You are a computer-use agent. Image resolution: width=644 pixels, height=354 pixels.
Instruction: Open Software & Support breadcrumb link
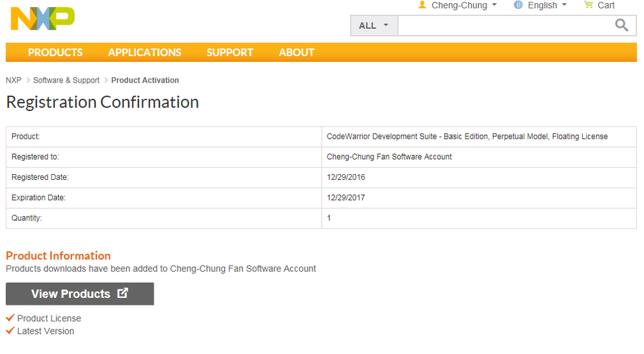click(66, 81)
